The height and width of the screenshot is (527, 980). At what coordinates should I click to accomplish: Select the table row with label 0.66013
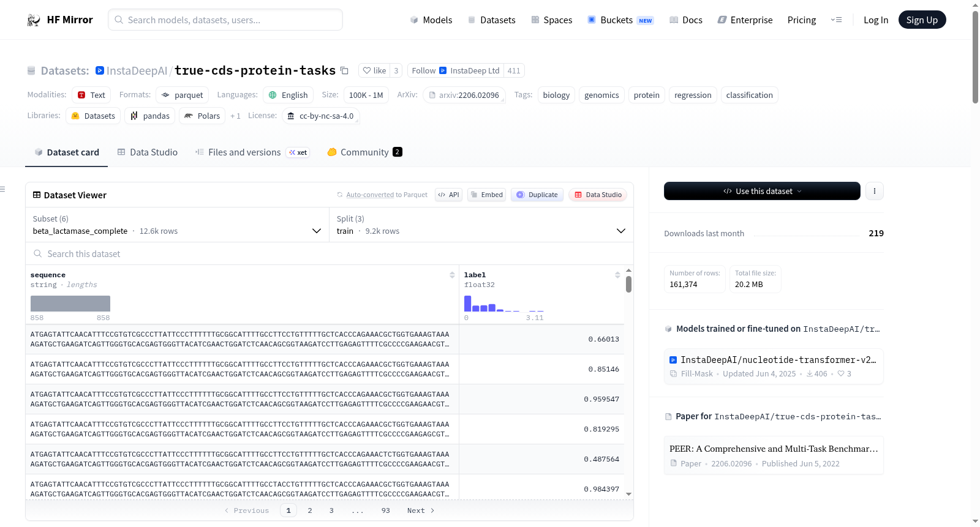[x=325, y=339]
